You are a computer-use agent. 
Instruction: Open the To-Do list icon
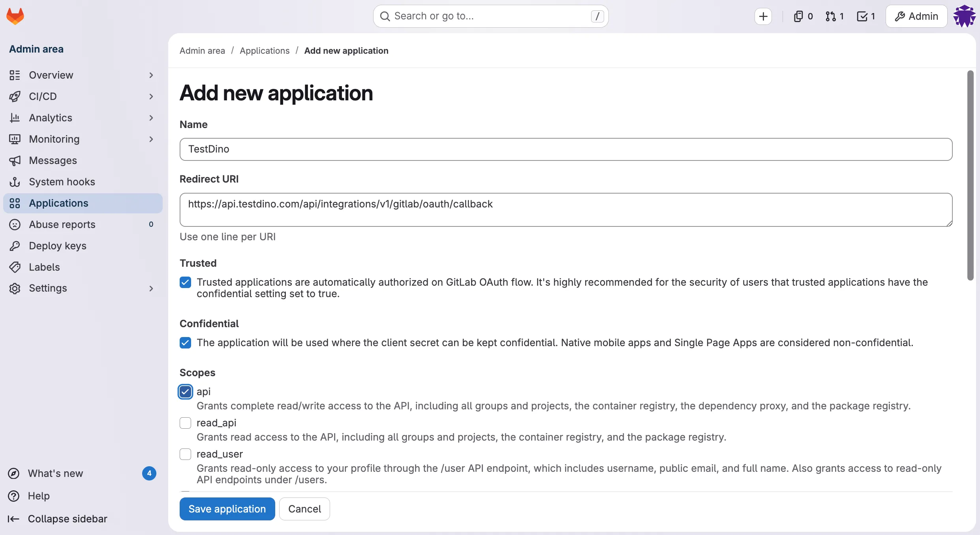pos(865,16)
